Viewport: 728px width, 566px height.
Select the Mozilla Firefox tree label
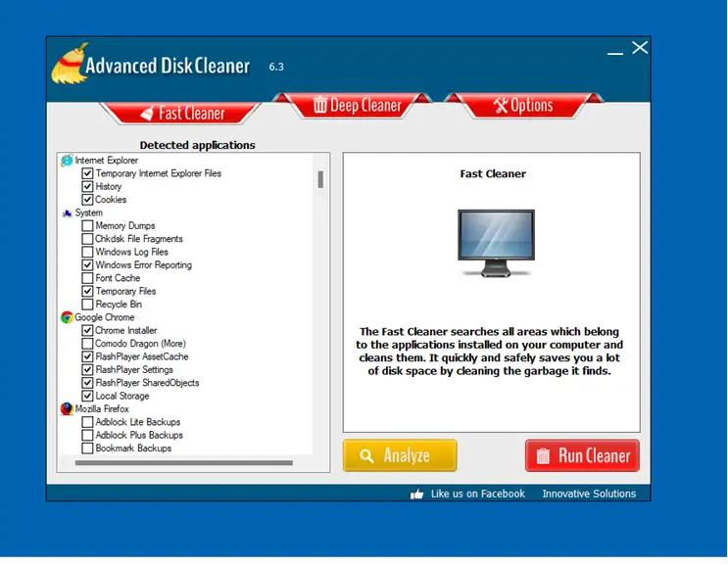point(102,408)
